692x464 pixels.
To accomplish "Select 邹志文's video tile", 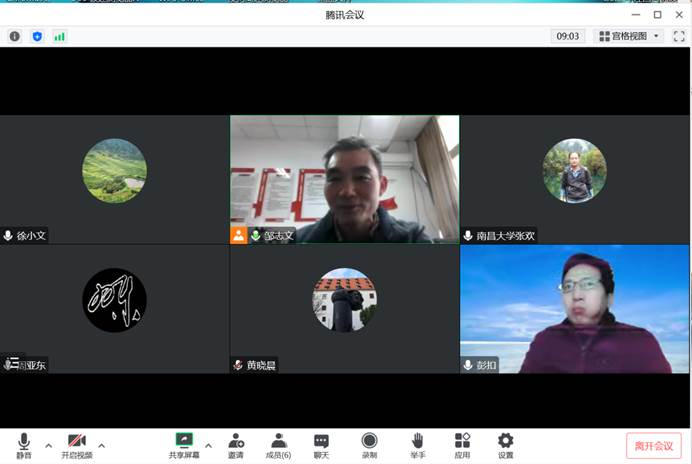I will tap(344, 178).
